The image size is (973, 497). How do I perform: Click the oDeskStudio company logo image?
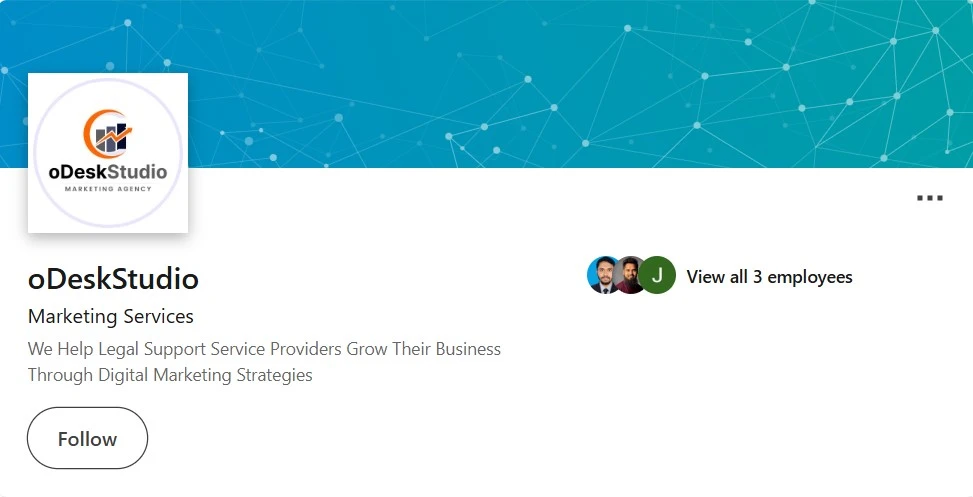(108, 153)
